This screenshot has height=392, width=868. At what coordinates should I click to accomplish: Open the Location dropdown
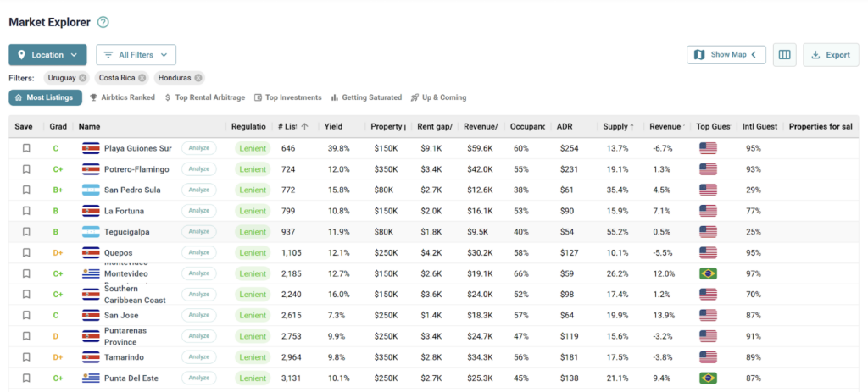(47, 55)
